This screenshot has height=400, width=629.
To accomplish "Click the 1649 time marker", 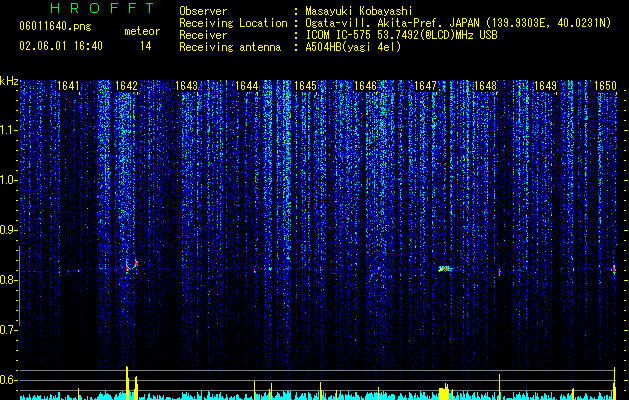I will [546, 86].
